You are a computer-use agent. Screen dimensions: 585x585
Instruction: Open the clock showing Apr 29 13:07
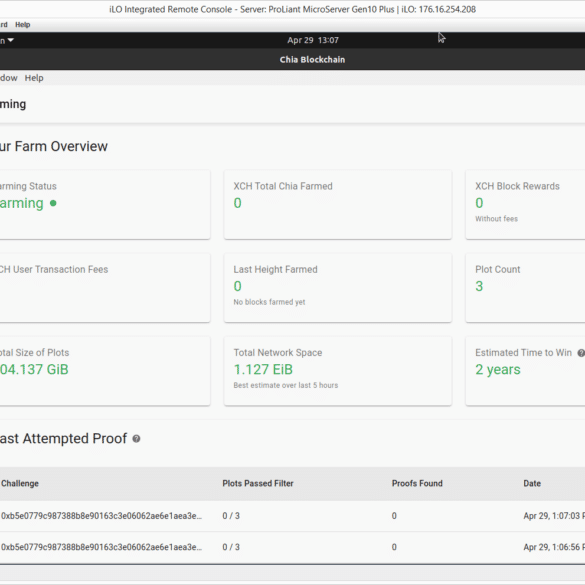pyautogui.click(x=313, y=40)
